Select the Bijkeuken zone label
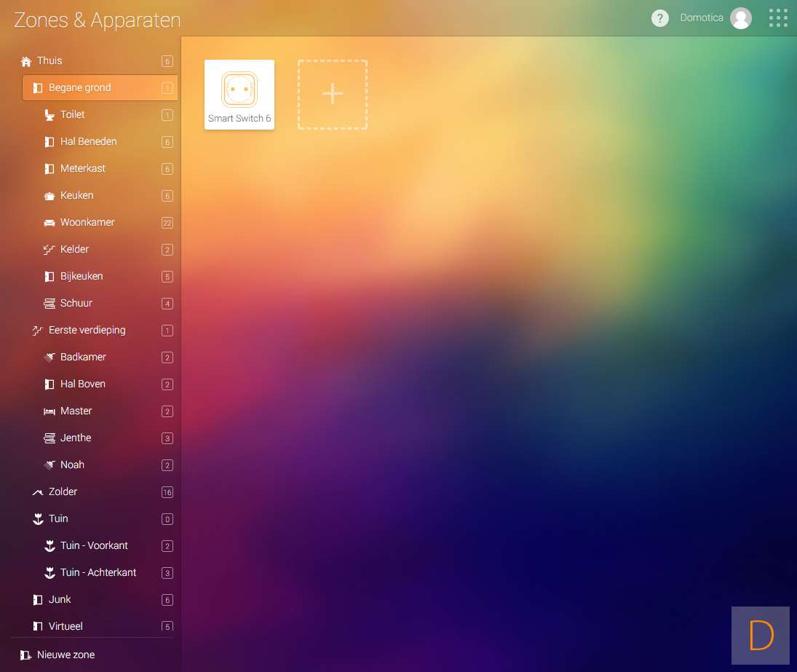Viewport: 797px width, 672px height. [x=82, y=277]
